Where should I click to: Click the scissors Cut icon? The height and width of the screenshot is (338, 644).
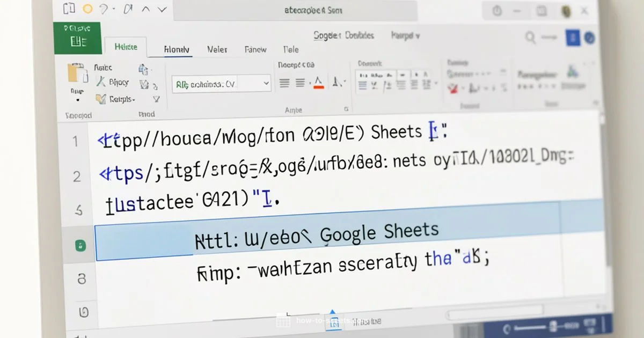[100, 82]
